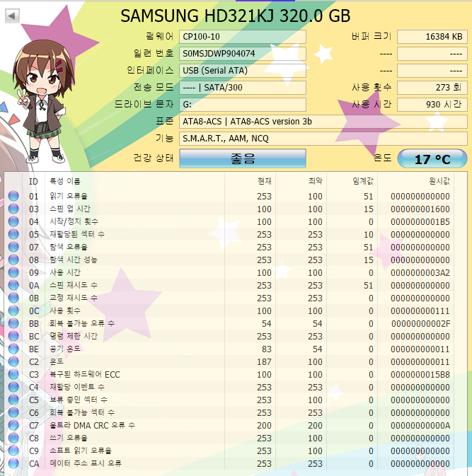This screenshot has width=472, height=476.
Task: Click status orb for attribute C9 소프트 읽기 오류율
Action: pyautogui.click(x=13, y=451)
